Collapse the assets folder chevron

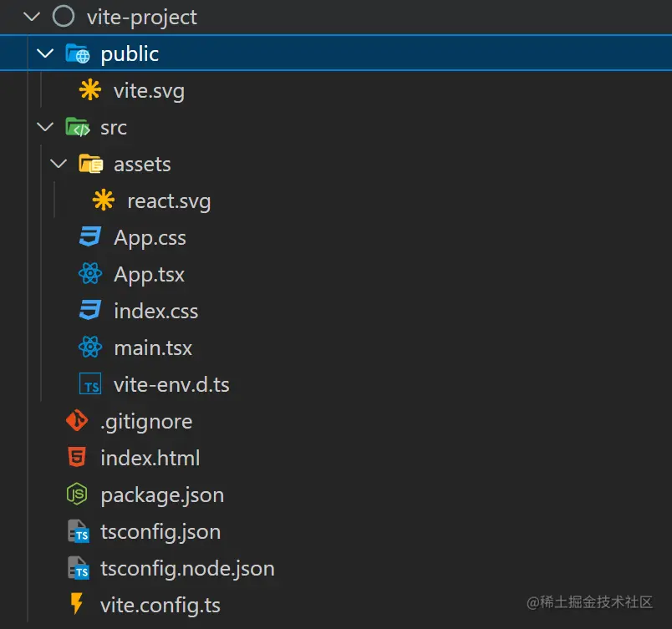pos(59,164)
